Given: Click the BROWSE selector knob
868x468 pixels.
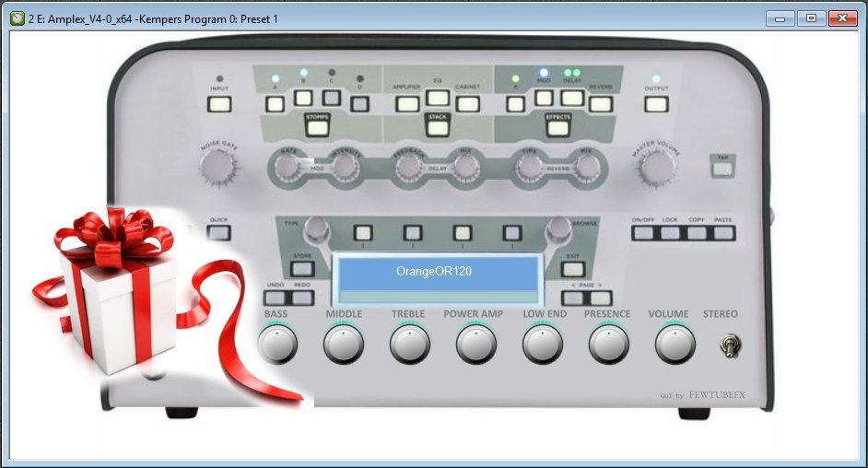Looking at the screenshot, I should coord(558,228).
